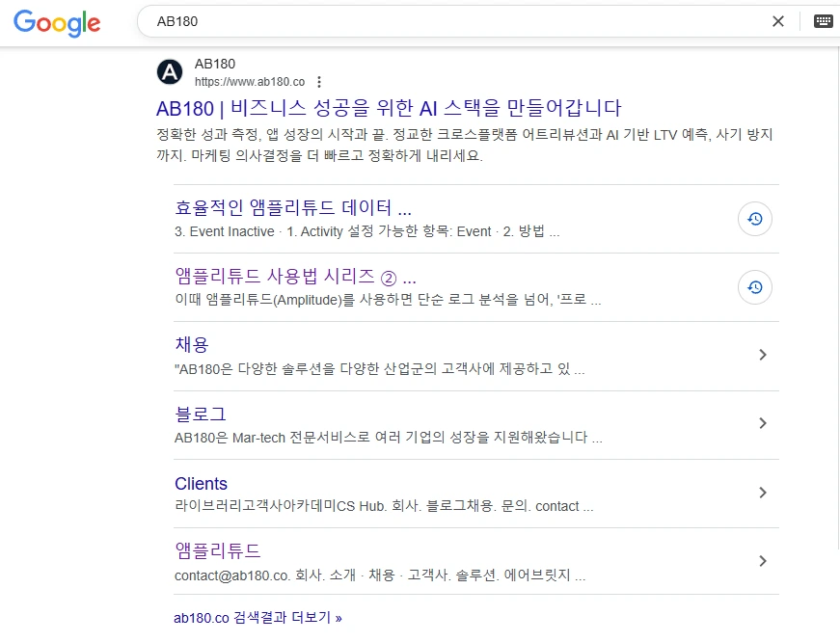This screenshot has height=642, width=840.
Task: Click snippet starting contact@ab180.co
Action: (380, 575)
